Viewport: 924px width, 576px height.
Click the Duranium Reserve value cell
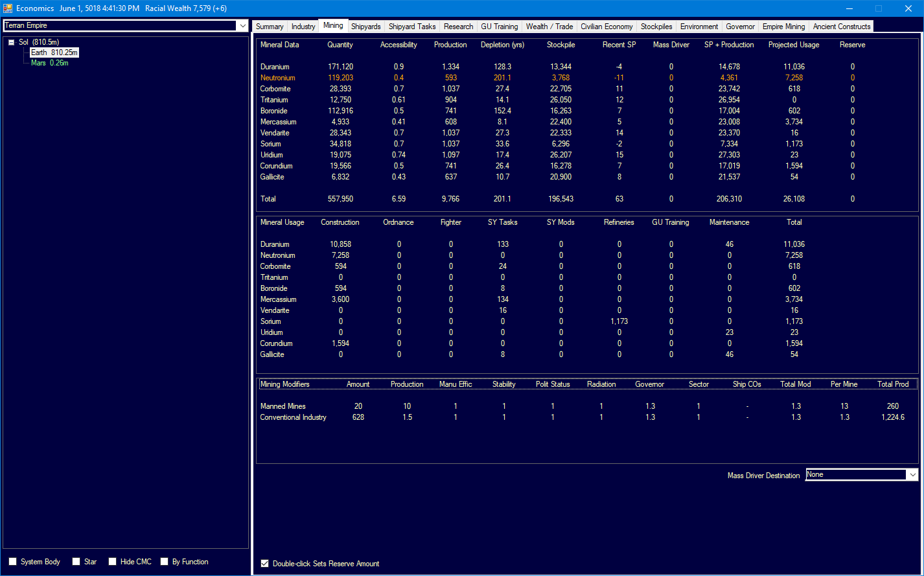click(853, 67)
